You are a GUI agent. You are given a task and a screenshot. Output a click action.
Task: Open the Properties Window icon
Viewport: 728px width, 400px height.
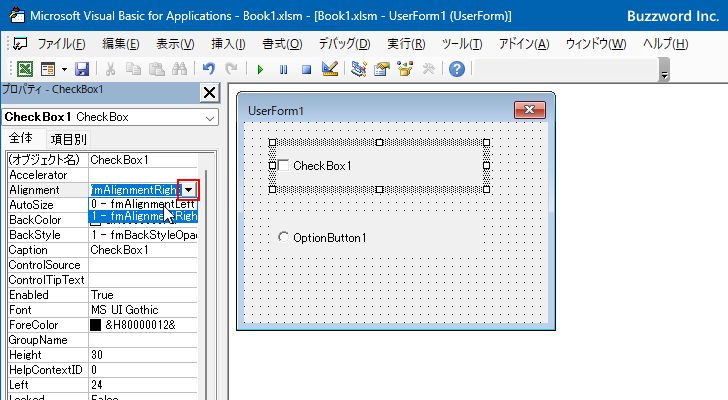(x=382, y=69)
